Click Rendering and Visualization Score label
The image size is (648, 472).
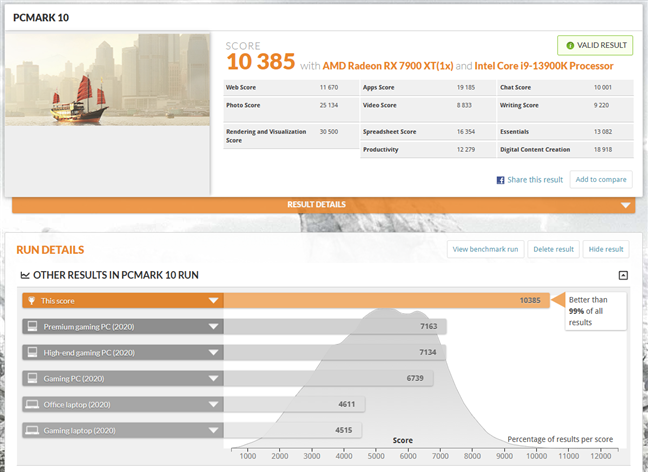tap(266, 136)
